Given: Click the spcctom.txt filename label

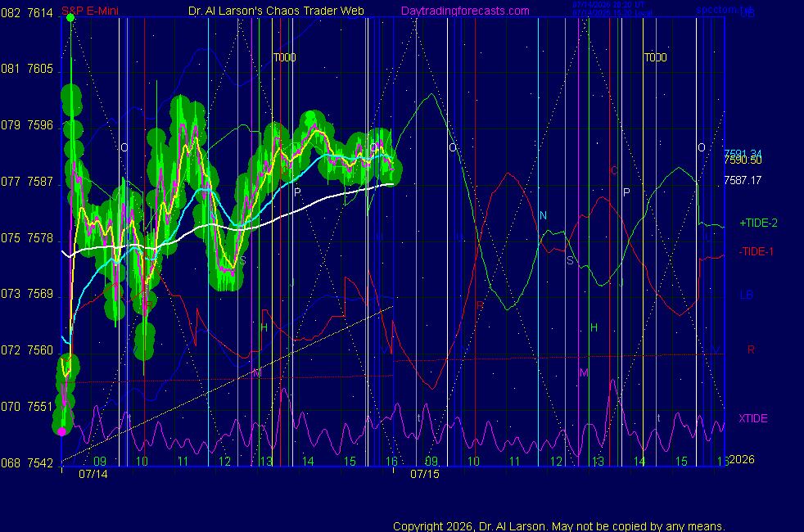Looking at the screenshot, I should tap(724, 10).
